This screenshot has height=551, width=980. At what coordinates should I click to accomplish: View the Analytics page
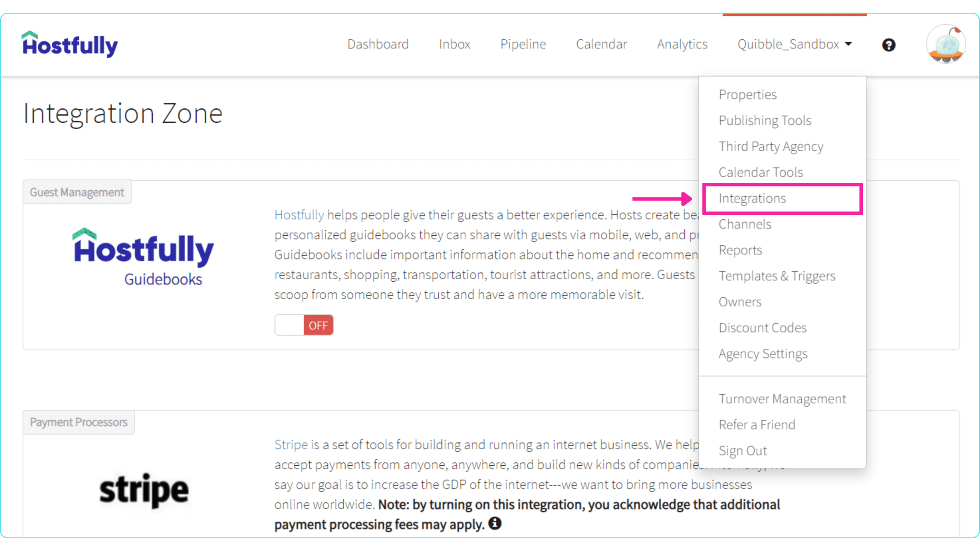(x=682, y=44)
